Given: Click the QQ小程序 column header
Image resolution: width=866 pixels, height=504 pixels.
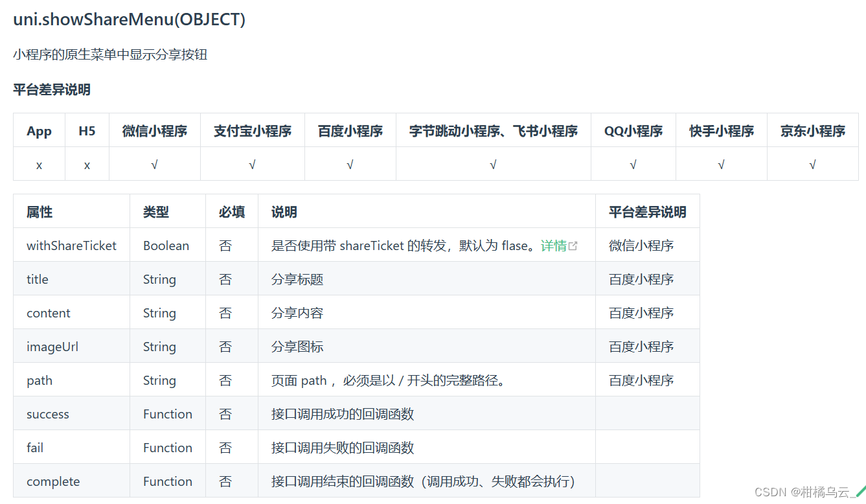Looking at the screenshot, I should tap(633, 131).
